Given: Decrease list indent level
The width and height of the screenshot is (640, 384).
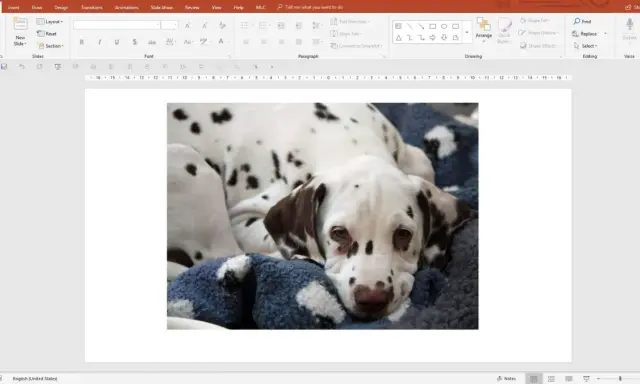Looking at the screenshot, I should pyautogui.click(x=281, y=25).
